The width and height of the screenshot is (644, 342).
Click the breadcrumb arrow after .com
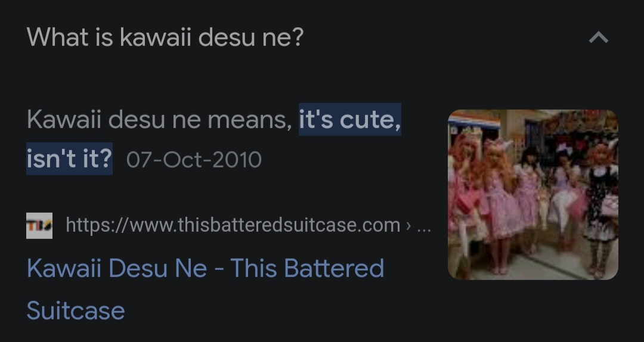point(408,225)
